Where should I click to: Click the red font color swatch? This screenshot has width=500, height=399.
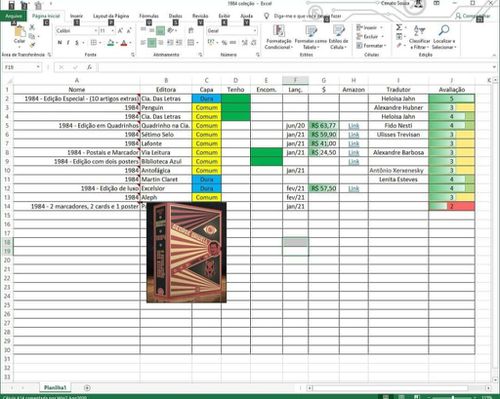click(x=124, y=43)
